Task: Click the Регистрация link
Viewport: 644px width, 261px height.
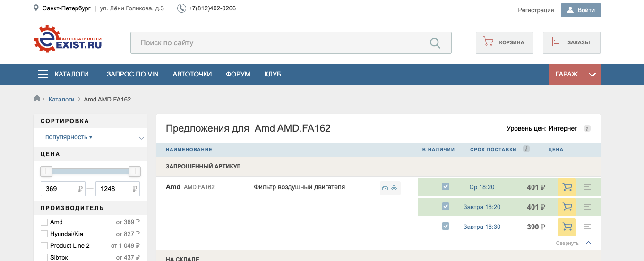Action: point(536,10)
